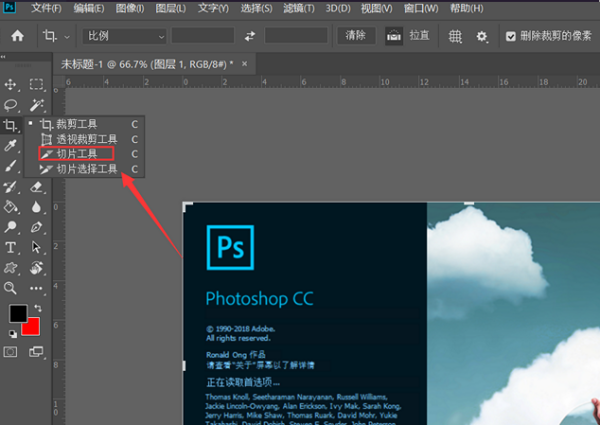The height and width of the screenshot is (425, 600).
Task: Select the Pen tool
Action: point(36,227)
